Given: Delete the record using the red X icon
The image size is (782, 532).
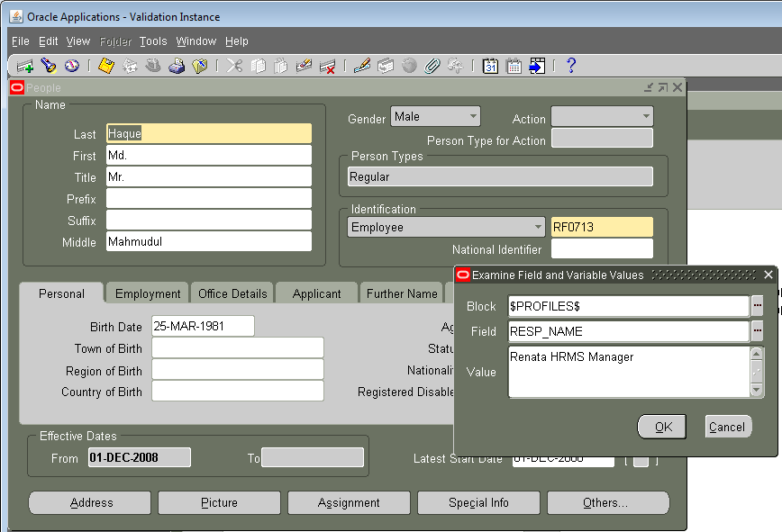Looking at the screenshot, I should point(327,65).
